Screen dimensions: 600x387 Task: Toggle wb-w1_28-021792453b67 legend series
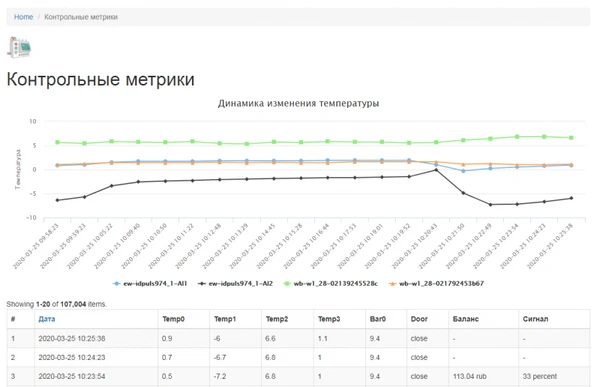(x=436, y=284)
